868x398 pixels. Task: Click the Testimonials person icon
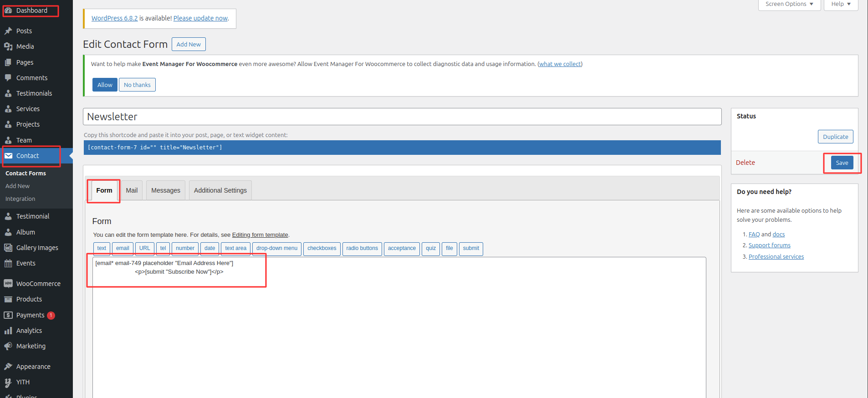point(8,93)
